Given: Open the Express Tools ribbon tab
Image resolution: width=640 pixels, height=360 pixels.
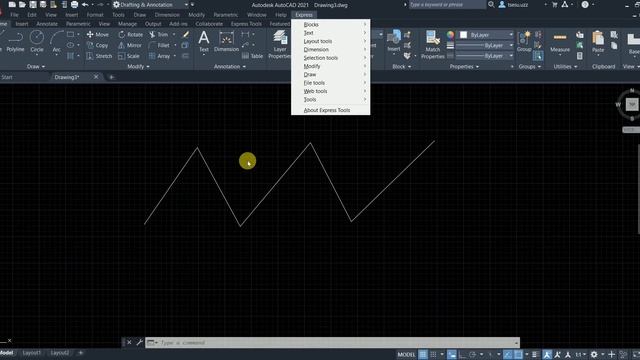Looking at the screenshot, I should pos(246,24).
